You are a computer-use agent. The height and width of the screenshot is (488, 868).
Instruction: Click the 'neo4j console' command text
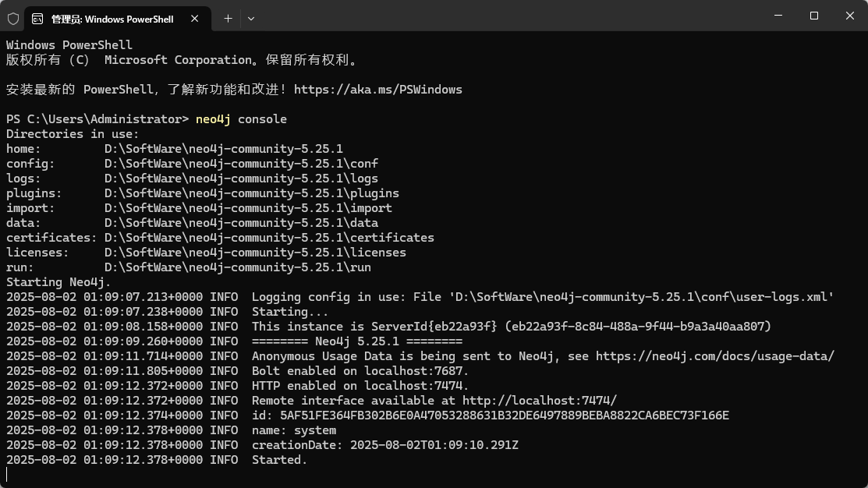[x=241, y=119]
